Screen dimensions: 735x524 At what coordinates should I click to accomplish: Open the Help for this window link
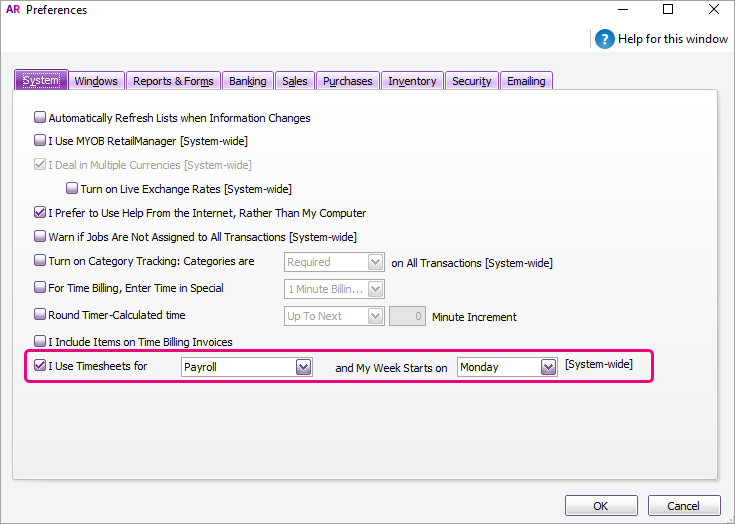tap(673, 39)
